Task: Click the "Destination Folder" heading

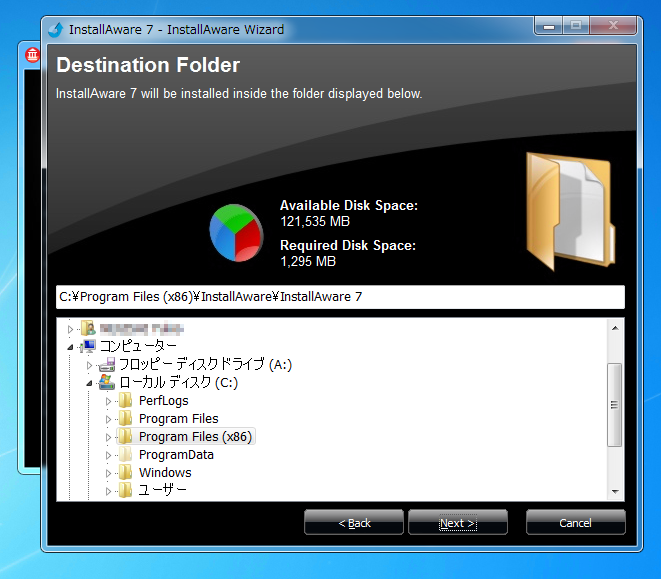Action: coord(148,65)
